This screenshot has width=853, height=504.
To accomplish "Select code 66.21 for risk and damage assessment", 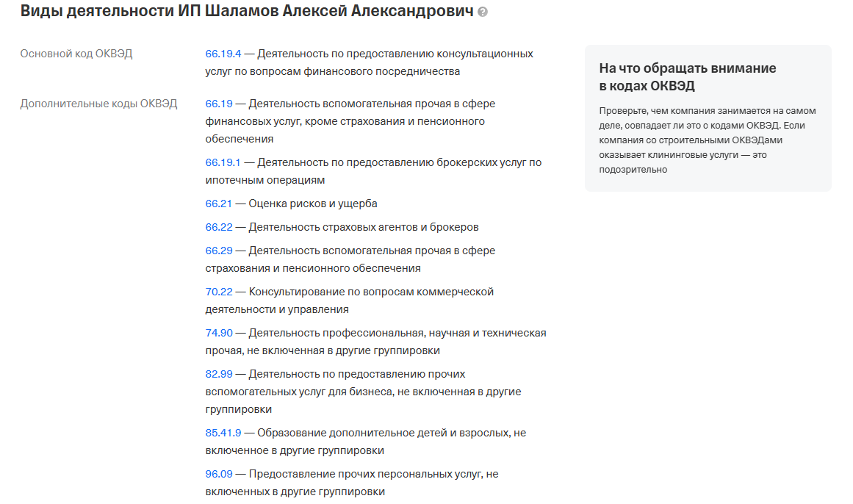I will [x=219, y=204].
